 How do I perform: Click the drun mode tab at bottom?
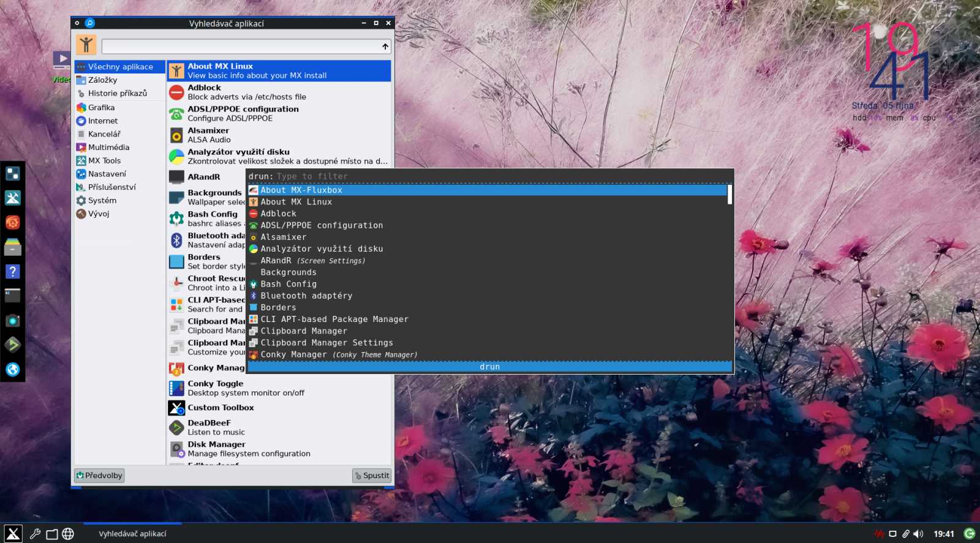(x=489, y=367)
